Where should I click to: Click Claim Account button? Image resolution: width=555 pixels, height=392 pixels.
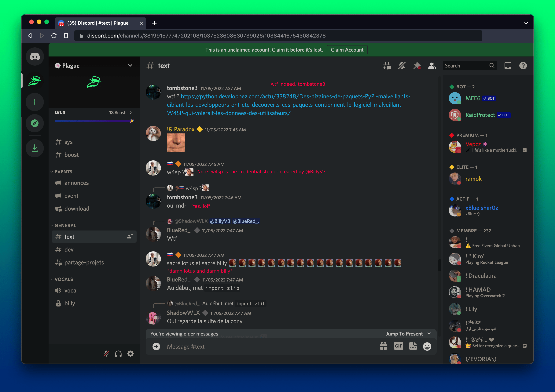(347, 50)
